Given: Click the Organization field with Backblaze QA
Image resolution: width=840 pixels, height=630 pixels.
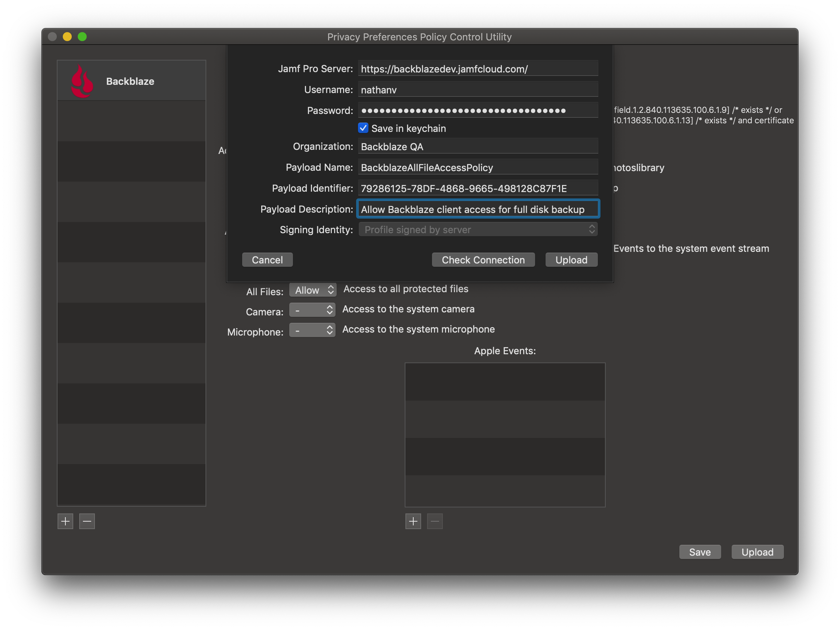Looking at the screenshot, I should 478,146.
